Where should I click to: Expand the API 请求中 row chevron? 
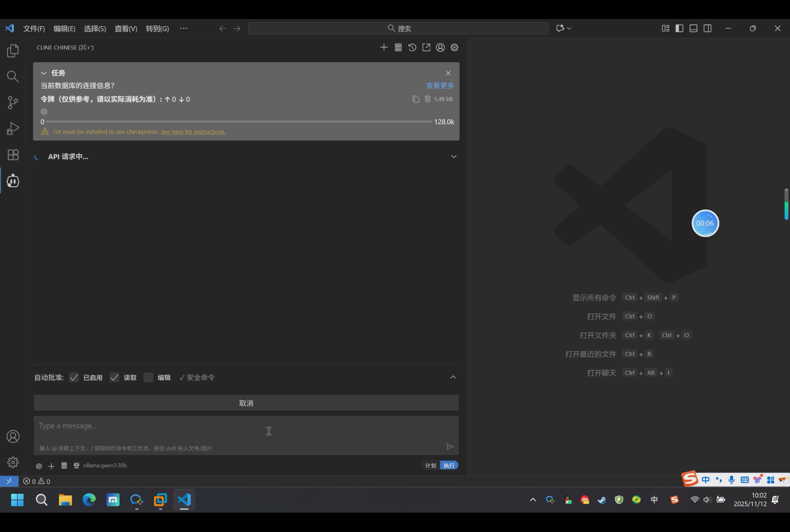[453, 157]
